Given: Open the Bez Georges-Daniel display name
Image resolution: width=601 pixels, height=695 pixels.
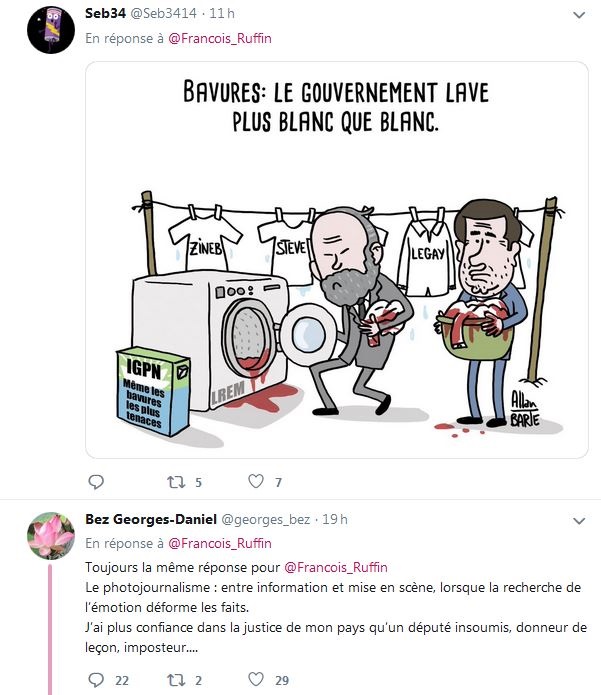Looking at the screenshot, I should point(151,519).
